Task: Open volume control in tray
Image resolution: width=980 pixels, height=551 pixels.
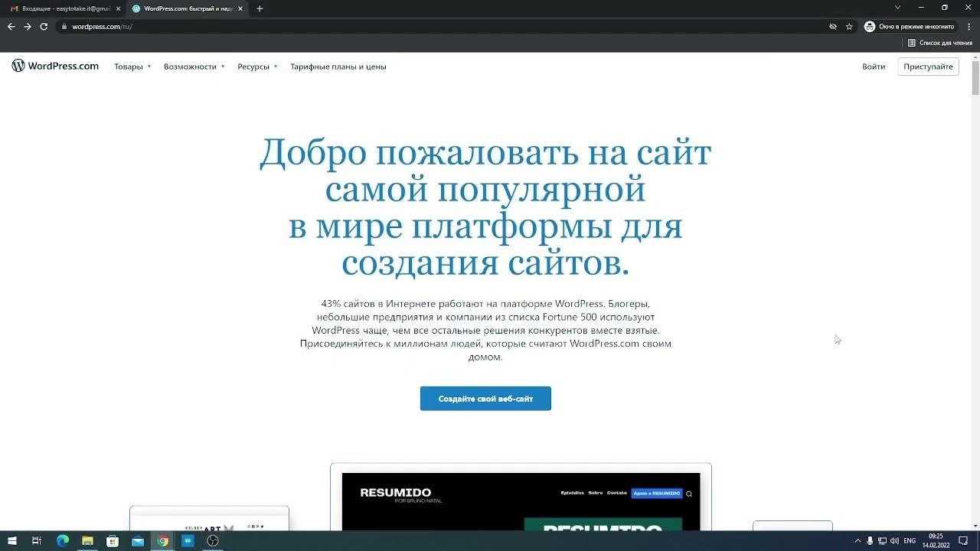Action: [x=894, y=541]
